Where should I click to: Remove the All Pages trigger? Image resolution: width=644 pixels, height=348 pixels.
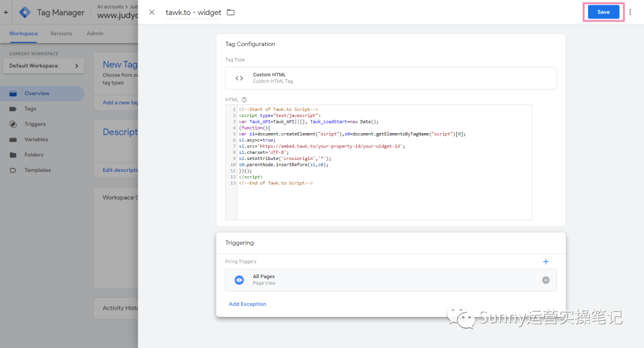coord(546,280)
